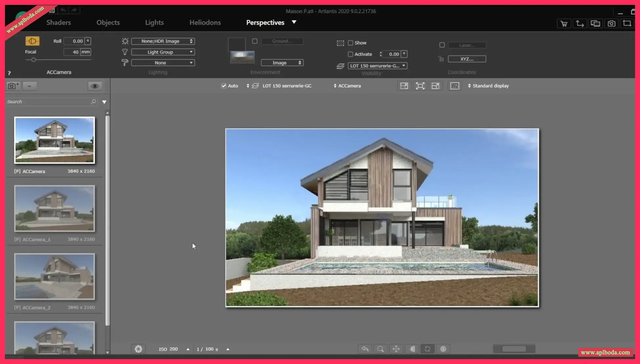Viewport: 640px width, 364px height.
Task: Click the perspective camera type icon near Roll
Action: pyautogui.click(x=32, y=41)
